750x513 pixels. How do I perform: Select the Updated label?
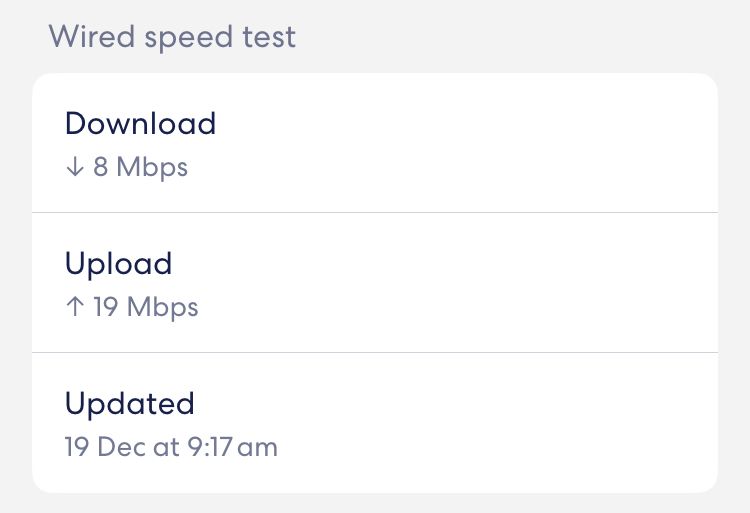(129, 404)
